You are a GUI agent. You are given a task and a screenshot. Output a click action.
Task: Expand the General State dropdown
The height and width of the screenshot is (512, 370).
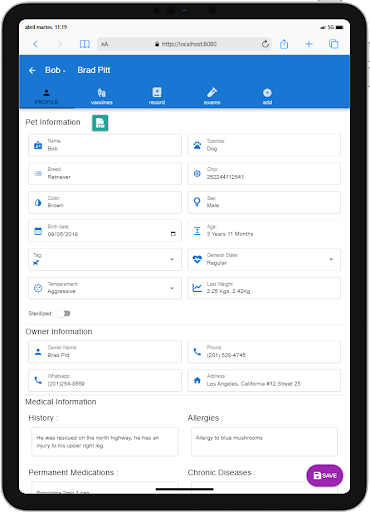pyautogui.click(x=264, y=259)
